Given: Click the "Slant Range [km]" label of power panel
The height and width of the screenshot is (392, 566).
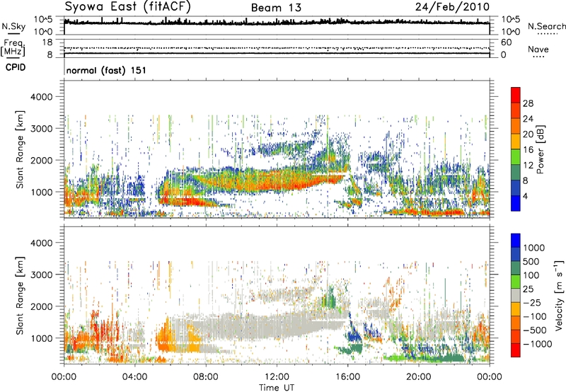Looking at the screenshot, I should (x=20, y=149).
